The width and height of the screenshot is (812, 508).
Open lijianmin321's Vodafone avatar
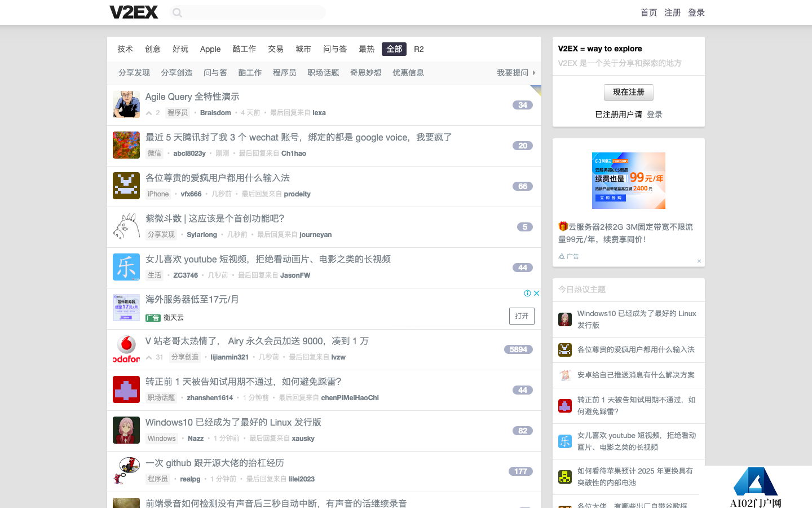(x=126, y=349)
